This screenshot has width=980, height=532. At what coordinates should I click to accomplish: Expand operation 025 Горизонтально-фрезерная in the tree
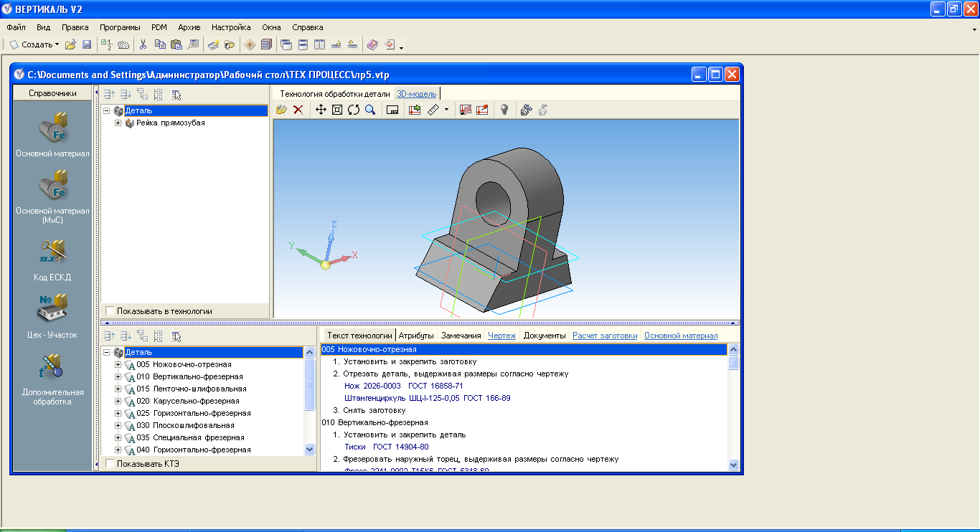(118, 413)
